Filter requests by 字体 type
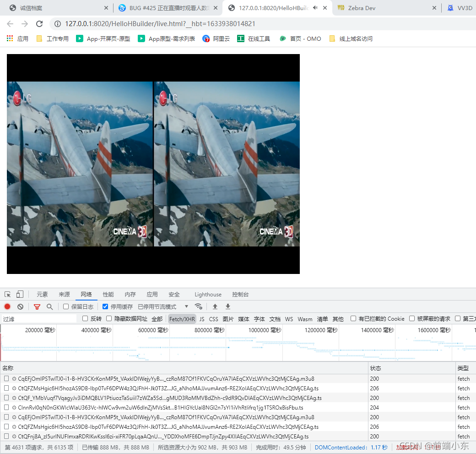The image size is (476, 454). pyautogui.click(x=259, y=319)
